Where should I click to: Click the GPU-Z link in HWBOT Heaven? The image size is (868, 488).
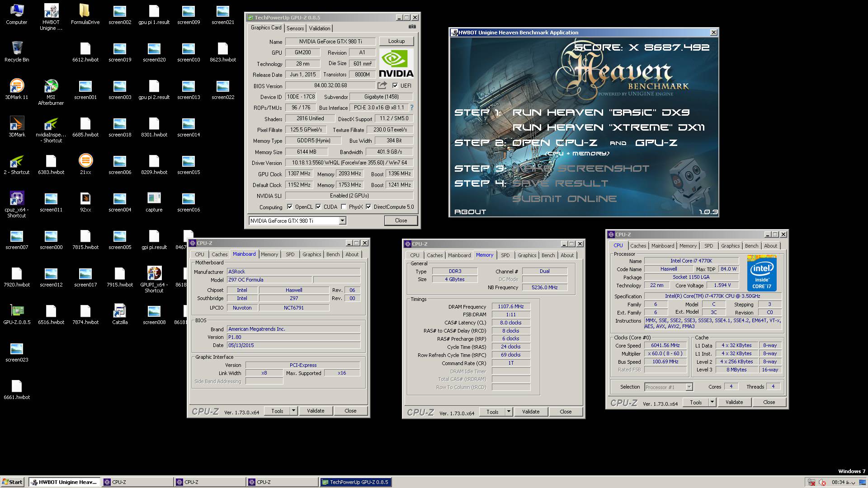coord(656,143)
